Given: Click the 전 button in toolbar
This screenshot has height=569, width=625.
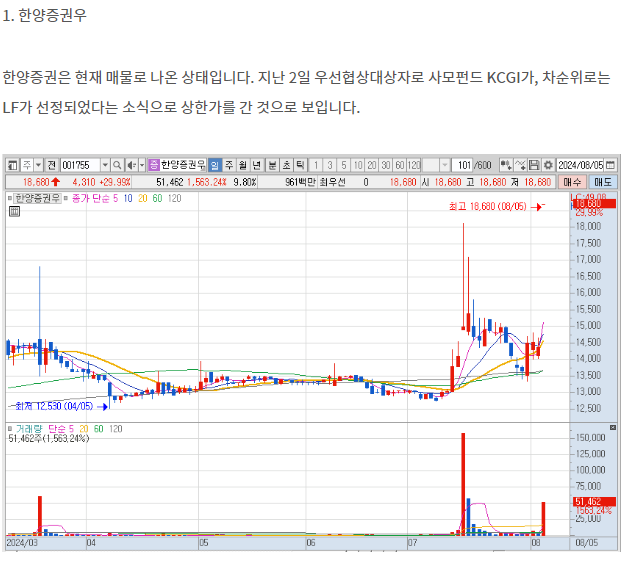Looking at the screenshot, I should click(51, 165).
